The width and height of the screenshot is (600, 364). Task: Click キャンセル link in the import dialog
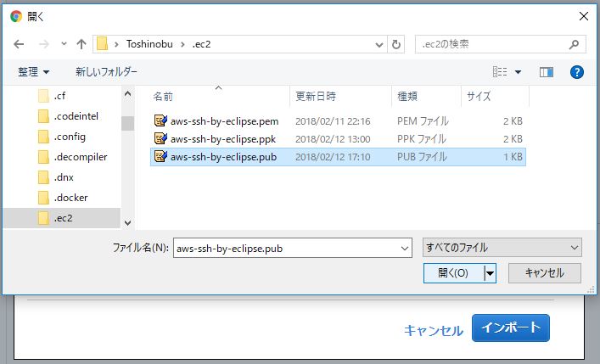(434, 330)
